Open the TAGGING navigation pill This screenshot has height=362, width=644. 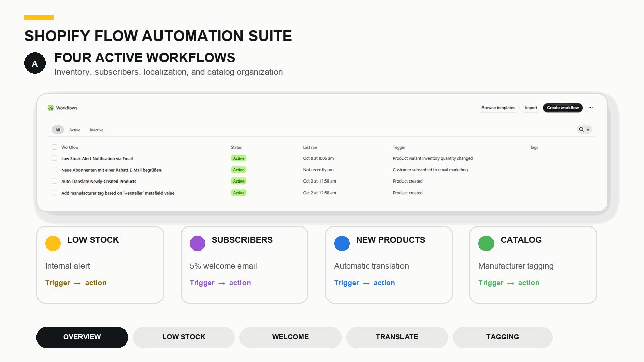tap(503, 337)
